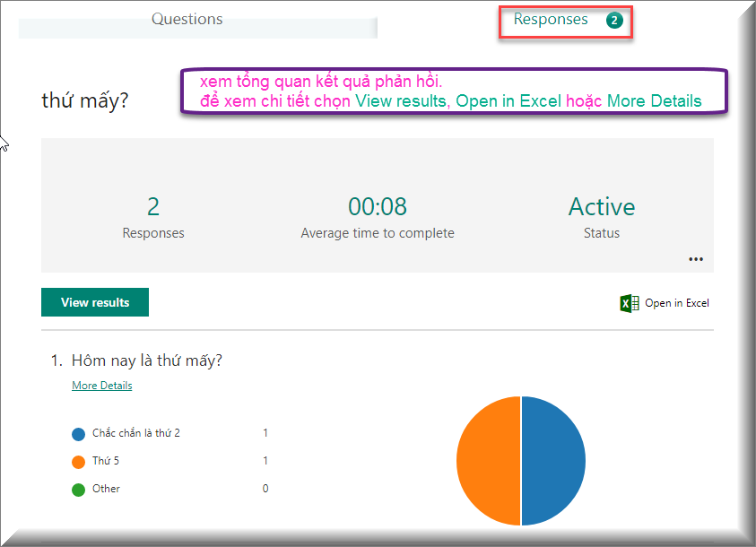Click the large Responses count number
This screenshot has height=547, width=756.
(153, 207)
